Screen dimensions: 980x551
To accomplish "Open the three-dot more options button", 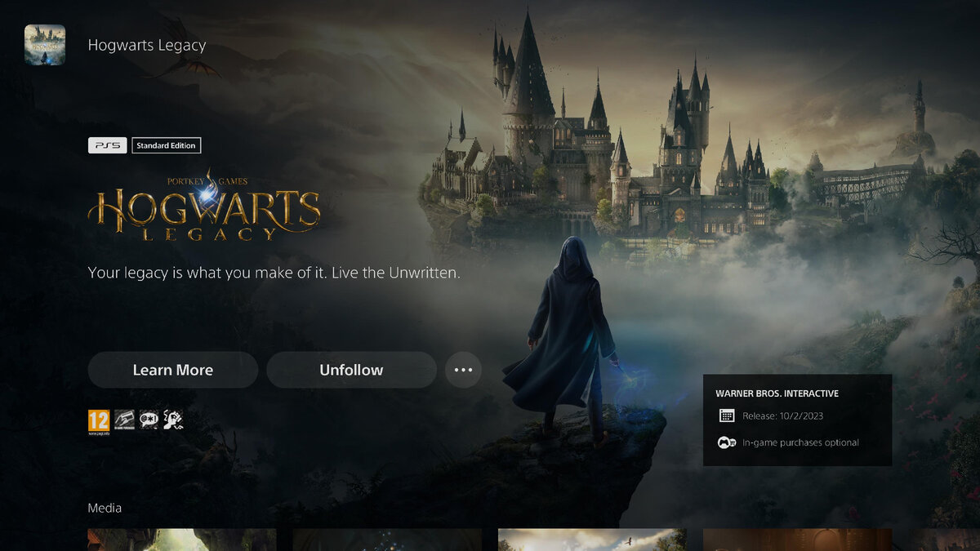I will [463, 370].
